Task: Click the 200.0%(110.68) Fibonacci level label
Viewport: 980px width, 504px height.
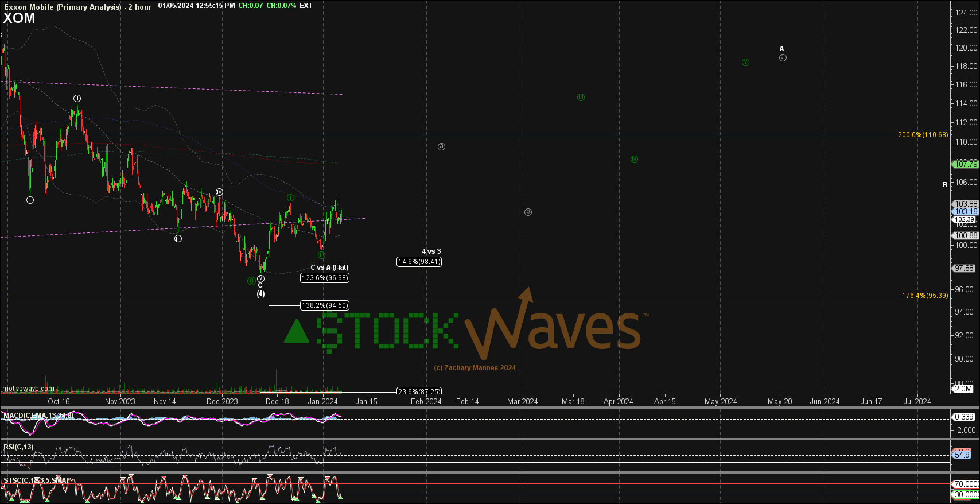Action: point(923,135)
